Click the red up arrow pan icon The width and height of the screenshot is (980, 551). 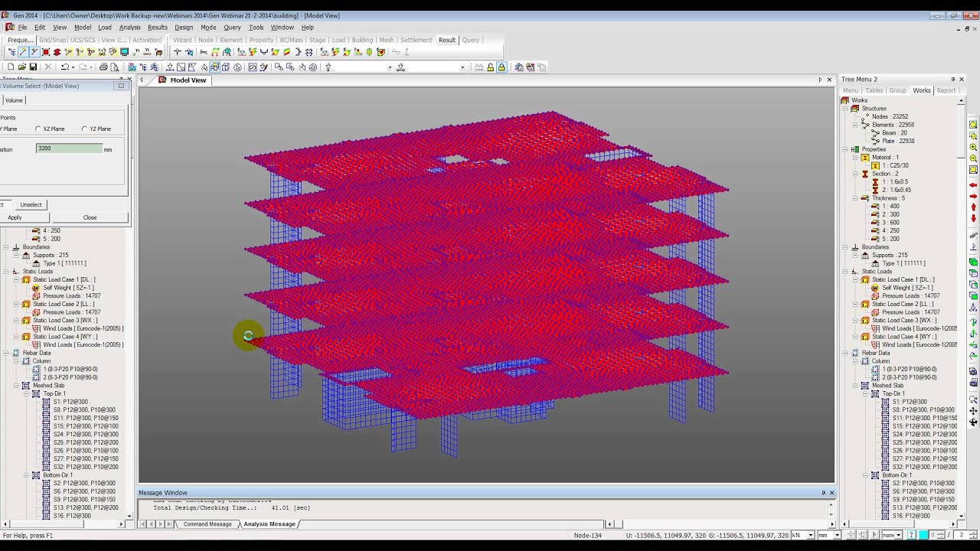tap(973, 207)
